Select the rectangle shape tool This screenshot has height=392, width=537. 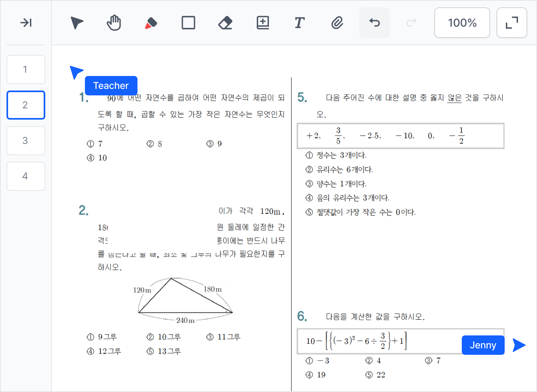[x=188, y=23]
